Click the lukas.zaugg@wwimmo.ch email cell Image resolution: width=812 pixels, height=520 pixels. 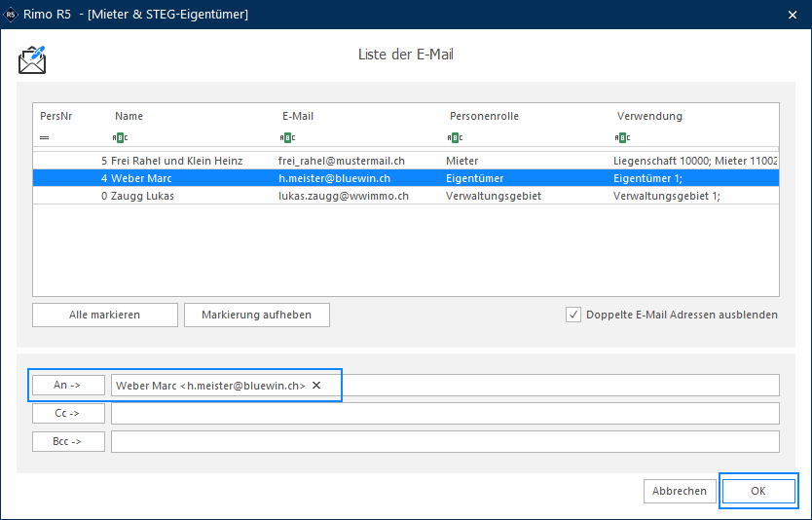coord(344,196)
